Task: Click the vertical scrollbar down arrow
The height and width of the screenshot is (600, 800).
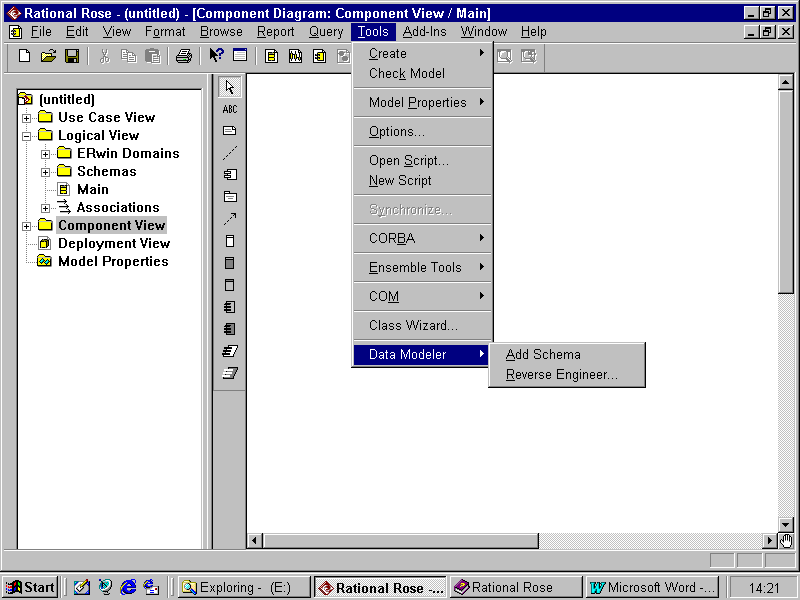Action: coord(786,524)
